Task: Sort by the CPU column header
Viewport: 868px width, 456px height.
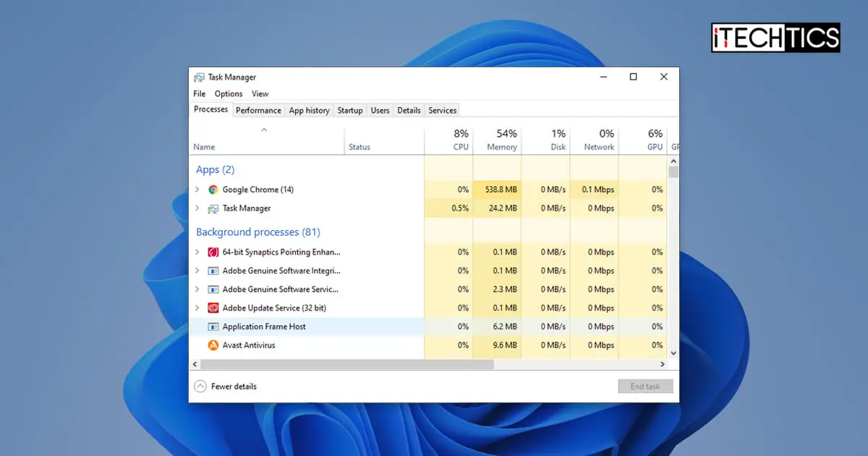Action: 448,140
